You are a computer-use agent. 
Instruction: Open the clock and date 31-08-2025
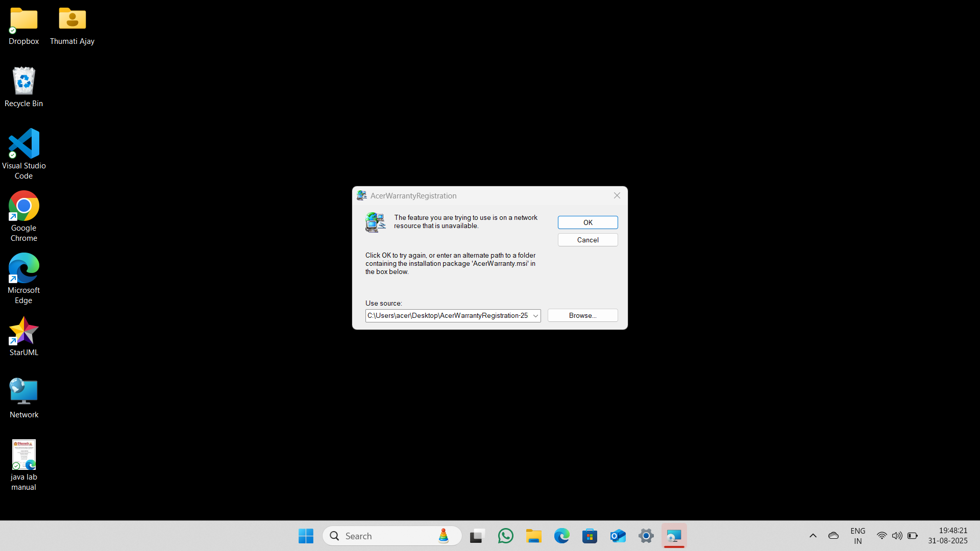click(x=948, y=536)
